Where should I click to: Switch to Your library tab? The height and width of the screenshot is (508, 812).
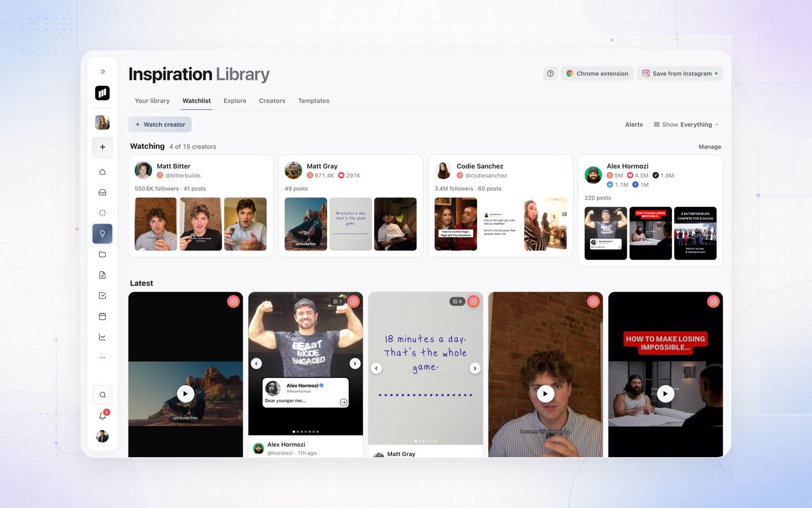coord(152,101)
